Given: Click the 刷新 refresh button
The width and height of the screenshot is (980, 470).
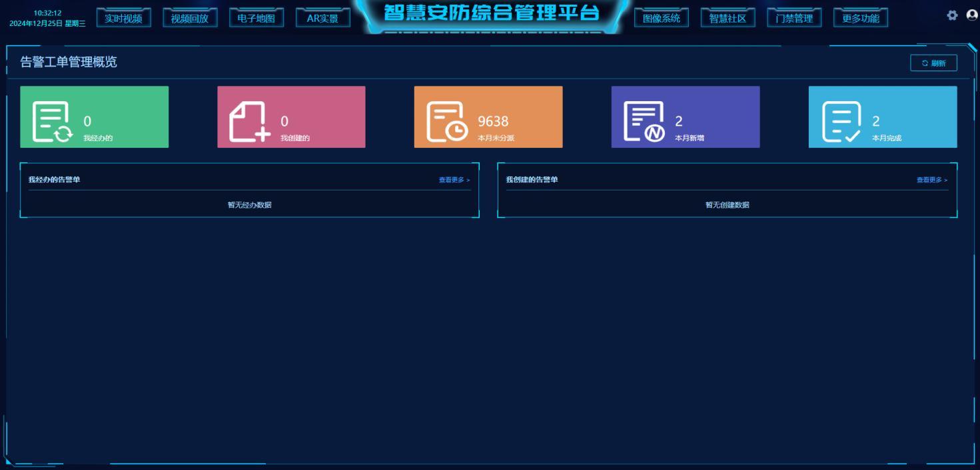Looking at the screenshot, I should (933, 63).
